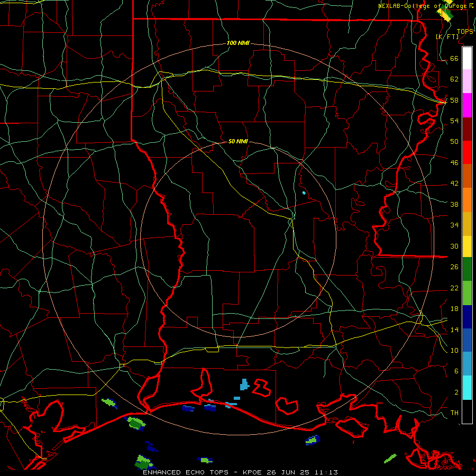Image resolution: width=476 pixels, height=476 pixels.
Task: Click the "50 NMI" range ring label
Action: 238,141
